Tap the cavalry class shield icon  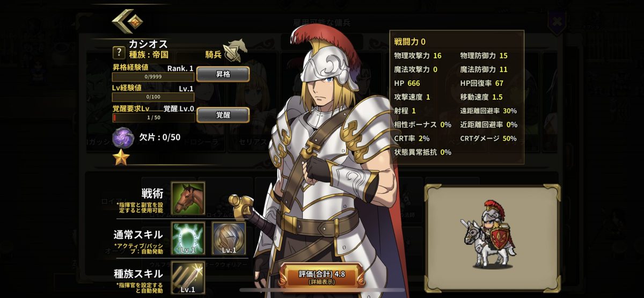click(235, 50)
